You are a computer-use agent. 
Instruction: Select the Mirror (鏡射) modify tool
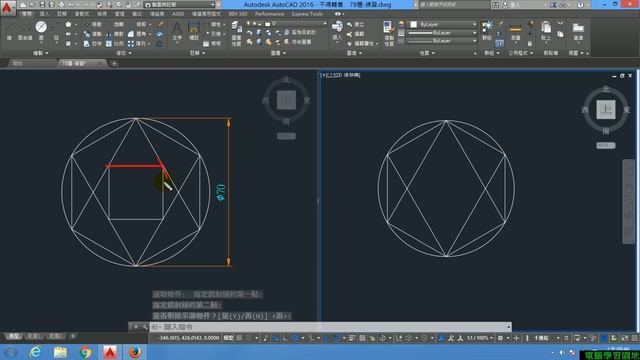coord(116,34)
